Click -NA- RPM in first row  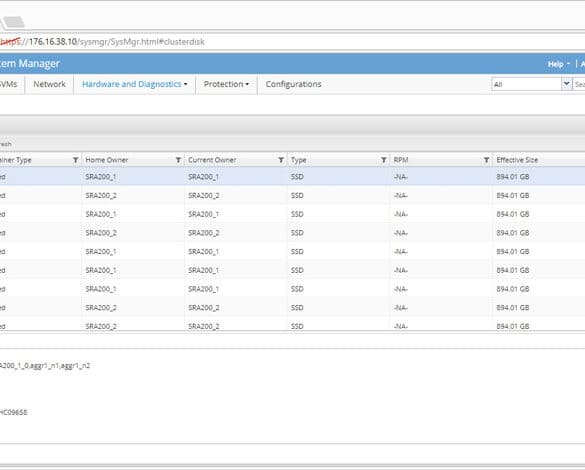(401, 177)
